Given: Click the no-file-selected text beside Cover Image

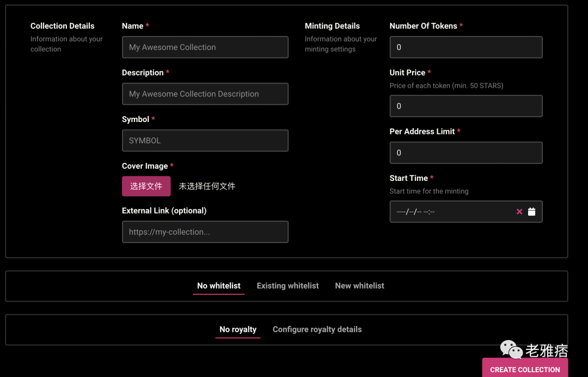Looking at the screenshot, I should point(207,186).
